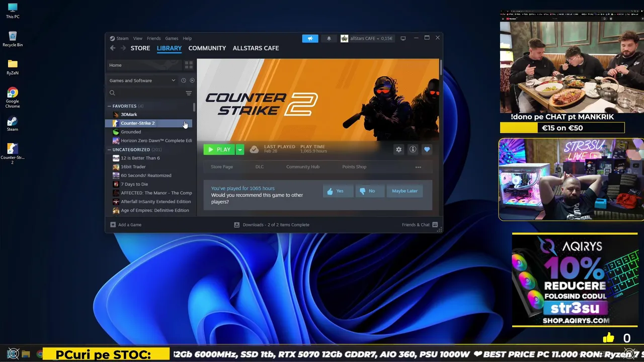Image resolution: width=644 pixels, height=362 pixels.
Task: Open the Games and Software filter dropdown
Action: point(142,80)
